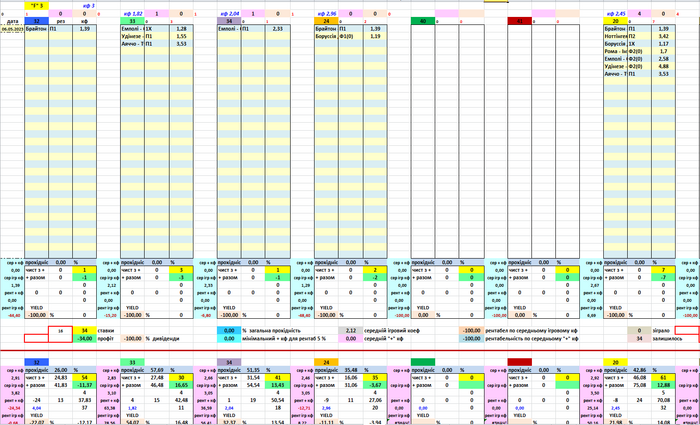Select the 50,54 cell in lower block 34
This screenshot has width=700, height=425.
click(278, 400)
